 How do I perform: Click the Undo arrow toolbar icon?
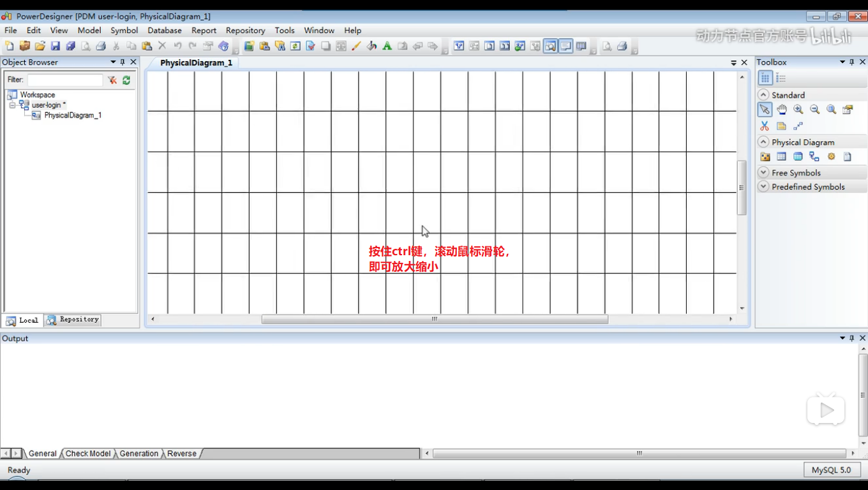tap(177, 46)
